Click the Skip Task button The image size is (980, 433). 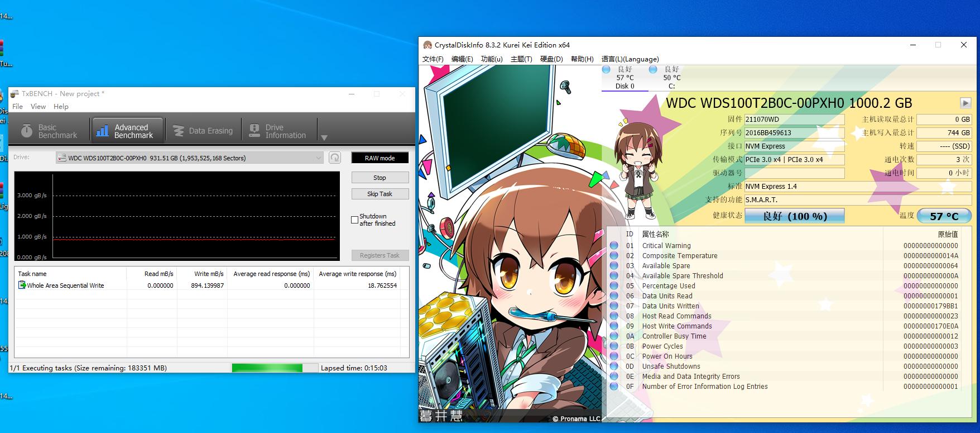coord(379,194)
